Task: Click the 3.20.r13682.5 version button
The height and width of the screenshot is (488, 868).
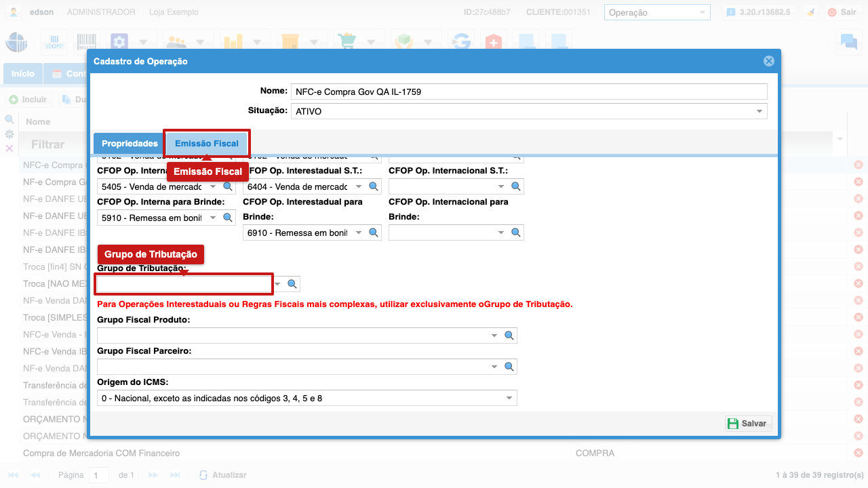Action: (x=758, y=12)
